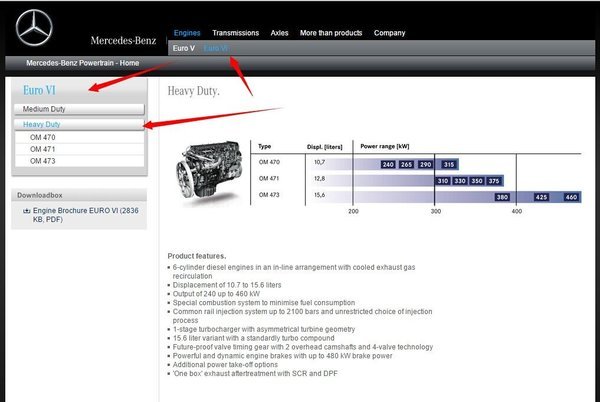Click the 10,7 displacement value
600x402 pixels.
click(x=319, y=162)
